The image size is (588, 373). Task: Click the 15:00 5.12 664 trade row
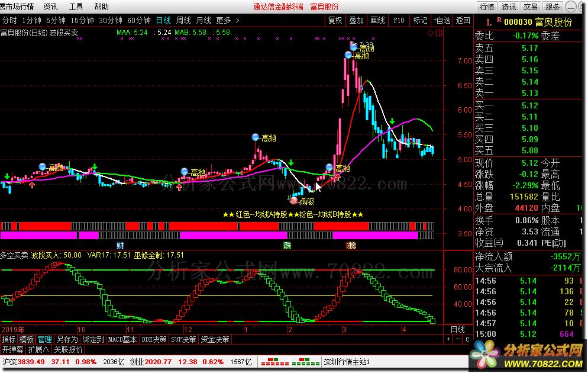pos(528,333)
